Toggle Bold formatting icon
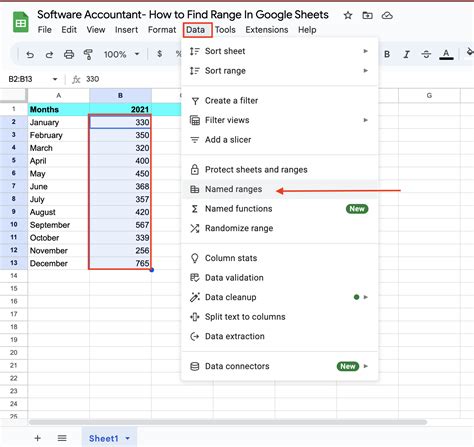 click(387, 54)
